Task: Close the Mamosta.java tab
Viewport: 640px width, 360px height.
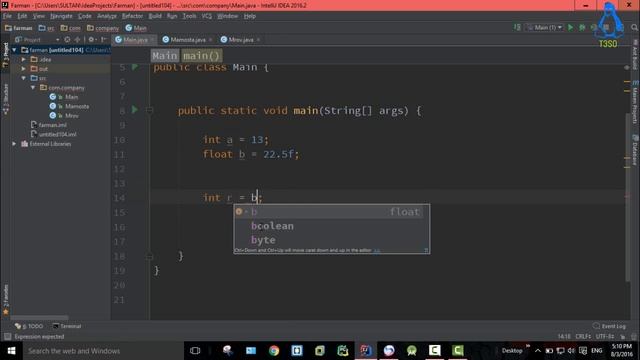Action: click(211, 40)
